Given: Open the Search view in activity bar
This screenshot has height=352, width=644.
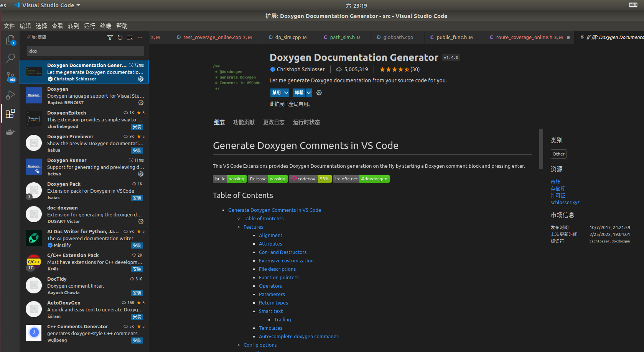Looking at the screenshot, I should [x=10, y=58].
